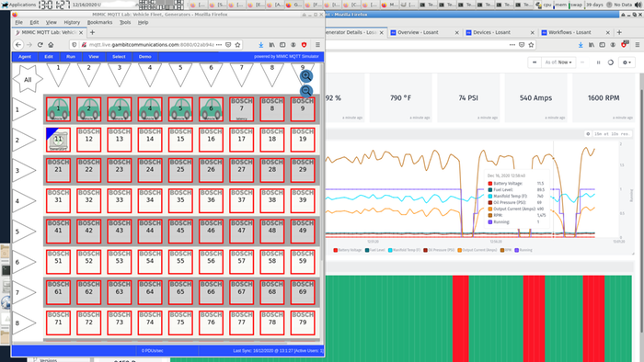Toggle Output Current series in chart legend
Image resolution: width=644 pixels, height=362 pixels.
(x=477, y=250)
